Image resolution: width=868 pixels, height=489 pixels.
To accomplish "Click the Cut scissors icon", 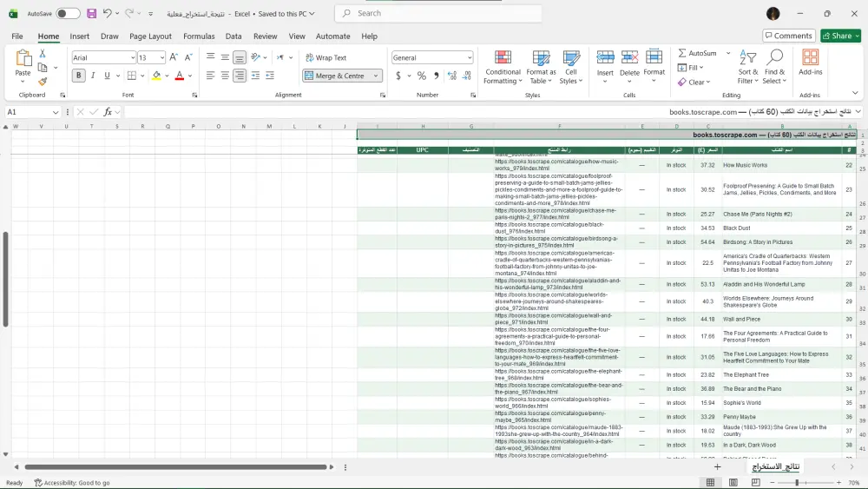I will (43, 54).
